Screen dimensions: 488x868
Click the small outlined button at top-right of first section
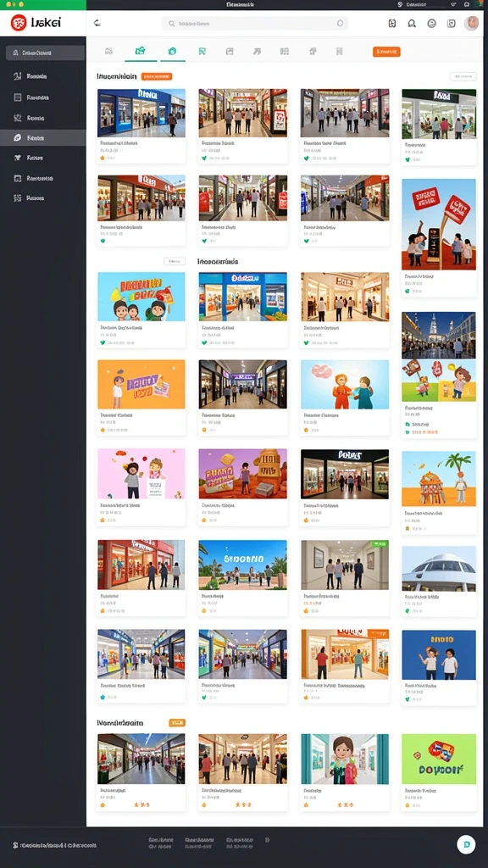click(x=463, y=76)
